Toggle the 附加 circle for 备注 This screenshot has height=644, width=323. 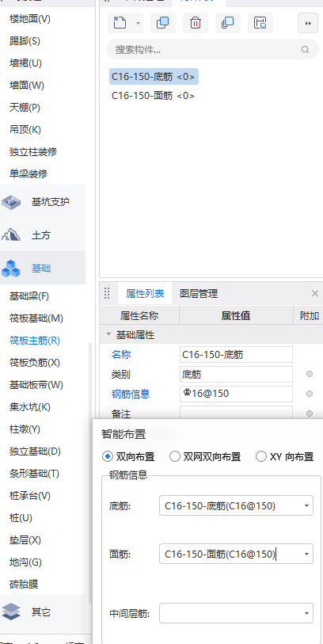coord(310,413)
